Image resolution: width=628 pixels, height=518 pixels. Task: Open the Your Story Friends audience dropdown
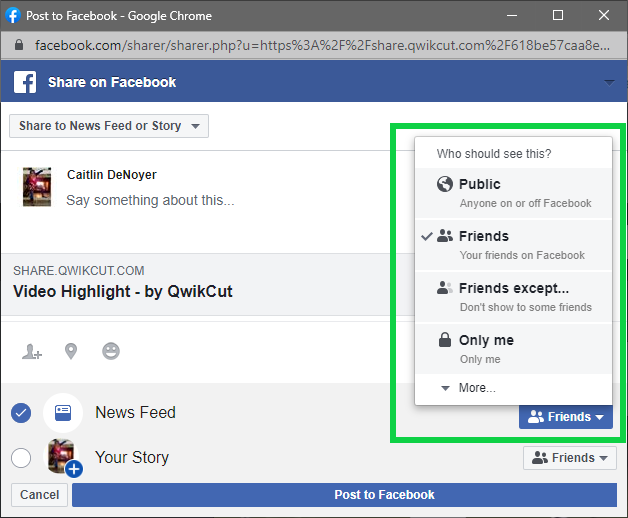point(570,458)
